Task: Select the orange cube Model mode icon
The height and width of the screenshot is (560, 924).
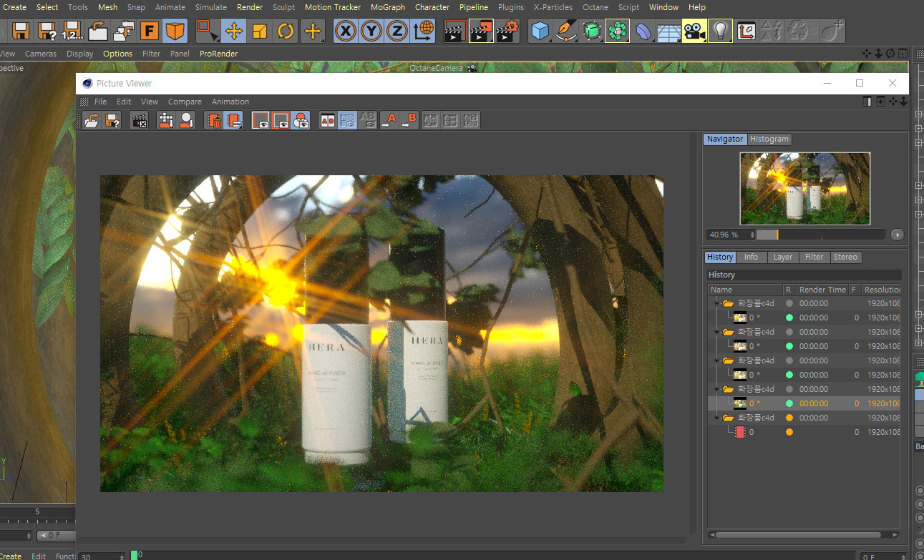Action: (x=175, y=31)
